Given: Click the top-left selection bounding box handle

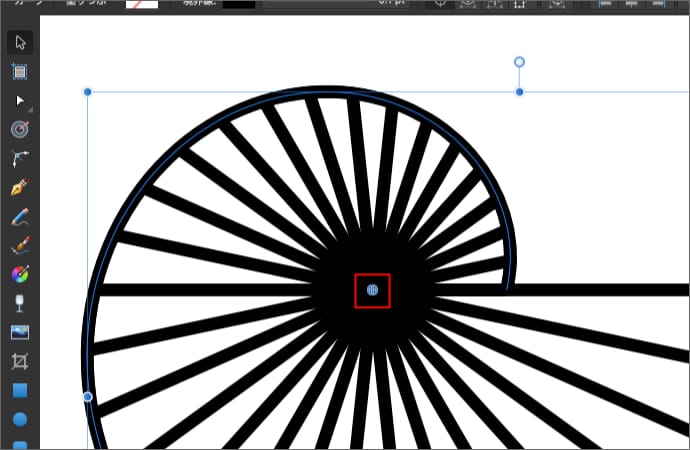Looking at the screenshot, I should tap(87, 92).
